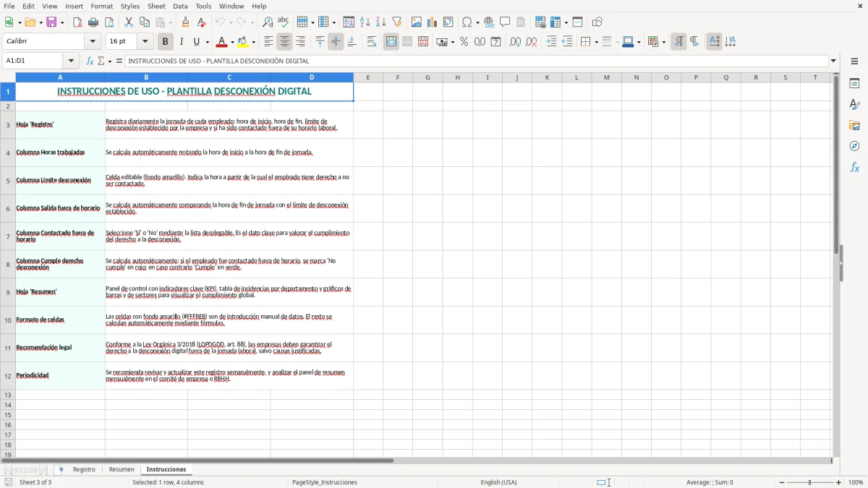Apply the yellow highlighting color swatch
This screenshot has height=488, width=868.
coord(243,42)
